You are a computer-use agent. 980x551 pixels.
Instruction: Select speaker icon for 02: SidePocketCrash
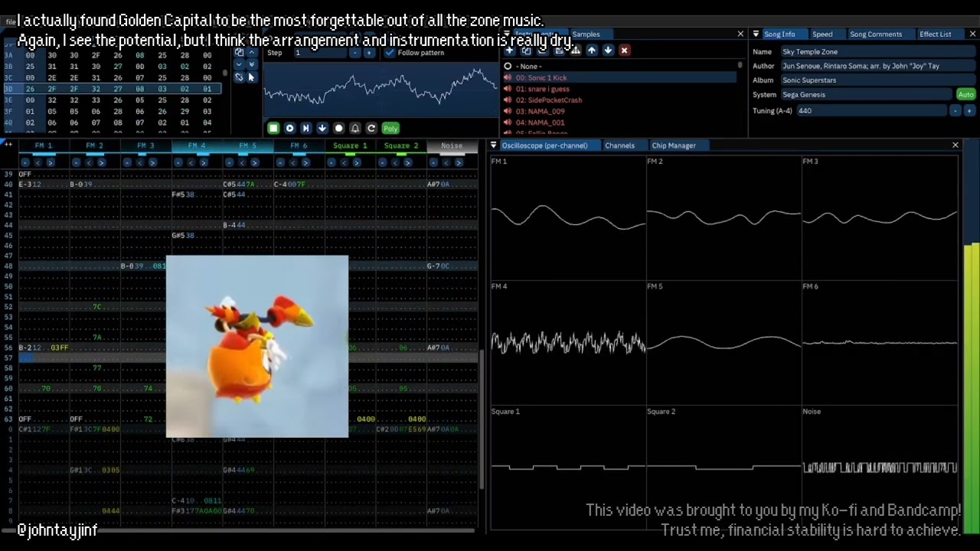507,99
